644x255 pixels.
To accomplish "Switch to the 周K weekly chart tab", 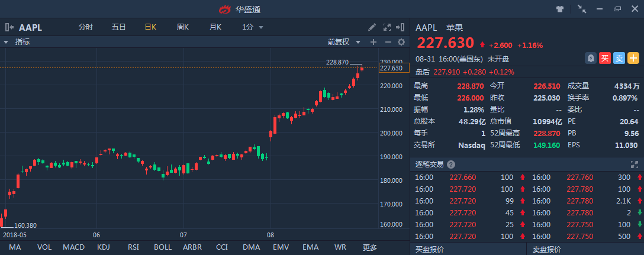I will tap(182, 27).
